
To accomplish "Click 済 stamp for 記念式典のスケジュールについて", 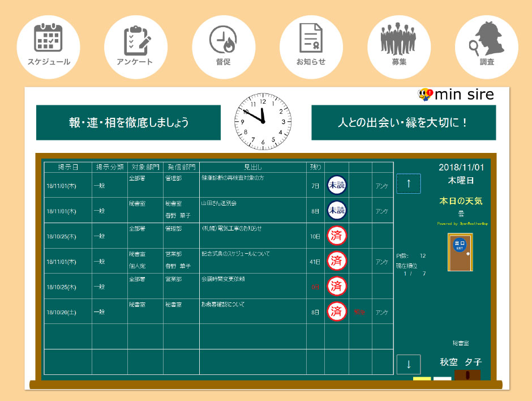I will pyautogui.click(x=337, y=261).
